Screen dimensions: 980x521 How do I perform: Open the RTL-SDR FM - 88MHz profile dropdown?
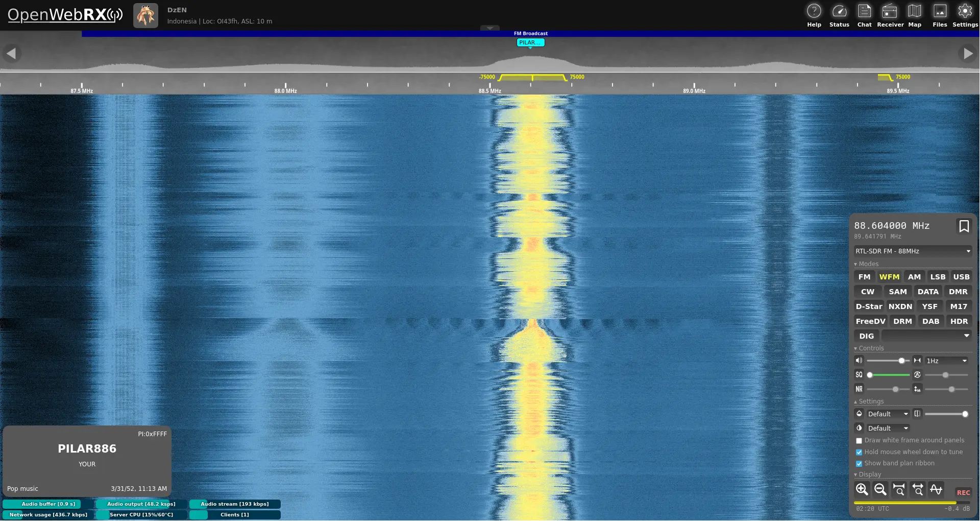tap(913, 251)
